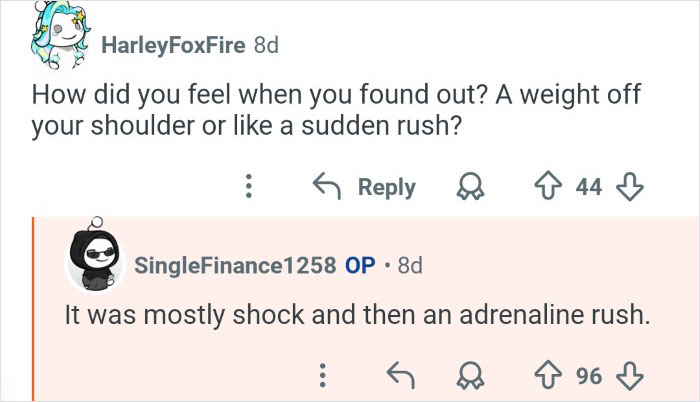Click Reply on HarleyFoxFire's comment

point(386,187)
